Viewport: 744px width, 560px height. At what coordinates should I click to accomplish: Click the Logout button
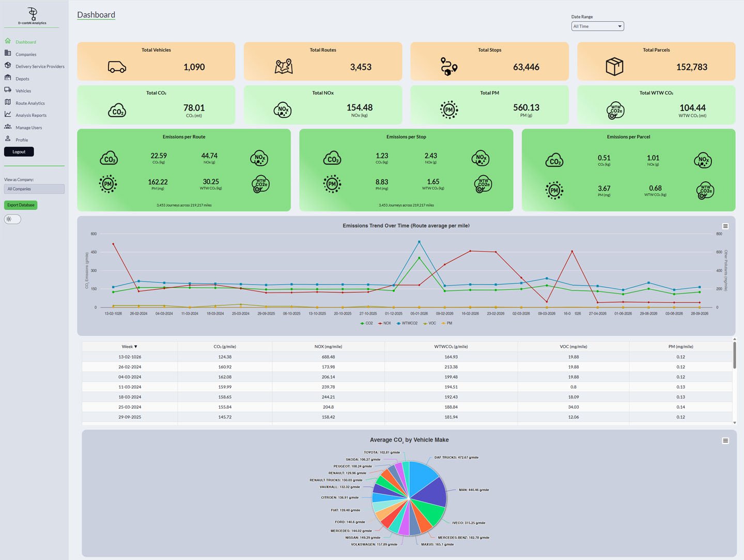19,152
